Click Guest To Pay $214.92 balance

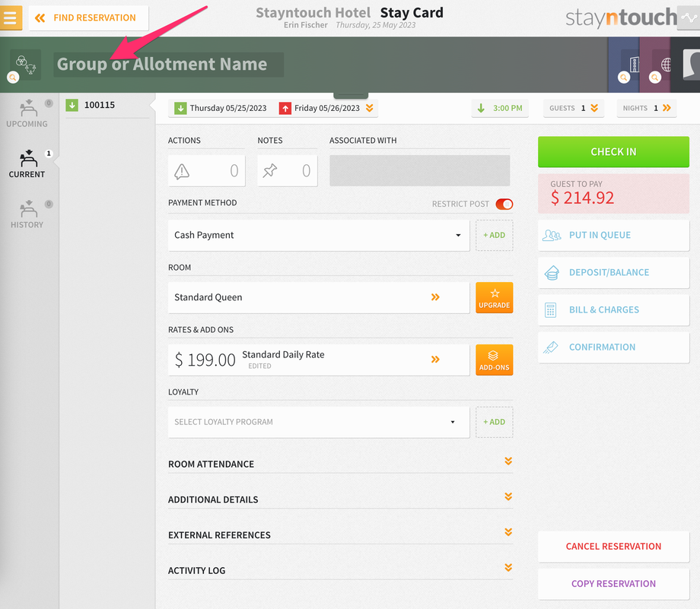613,194
